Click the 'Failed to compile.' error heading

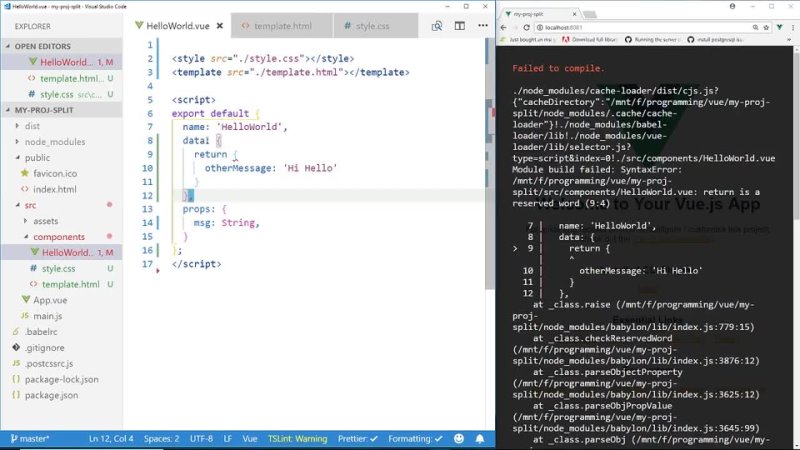coord(558,68)
